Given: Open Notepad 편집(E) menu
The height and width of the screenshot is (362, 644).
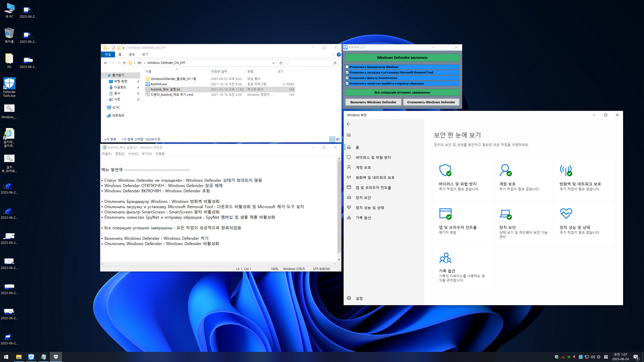Looking at the screenshot, I should pos(120,154).
